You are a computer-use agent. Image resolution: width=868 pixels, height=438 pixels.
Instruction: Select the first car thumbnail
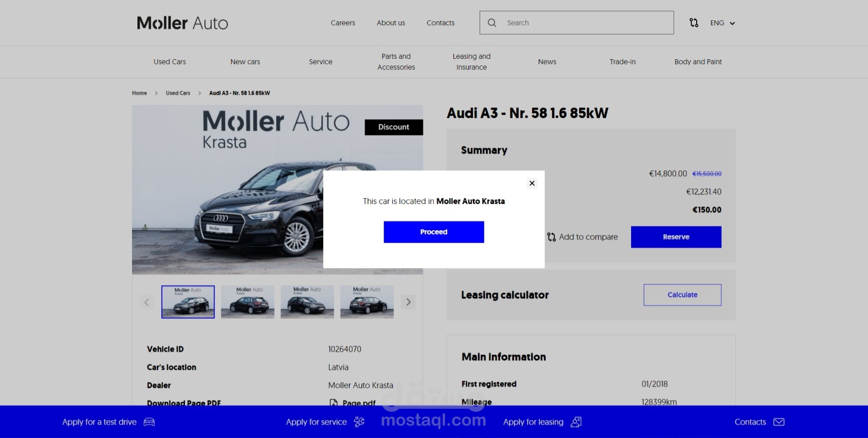point(188,302)
